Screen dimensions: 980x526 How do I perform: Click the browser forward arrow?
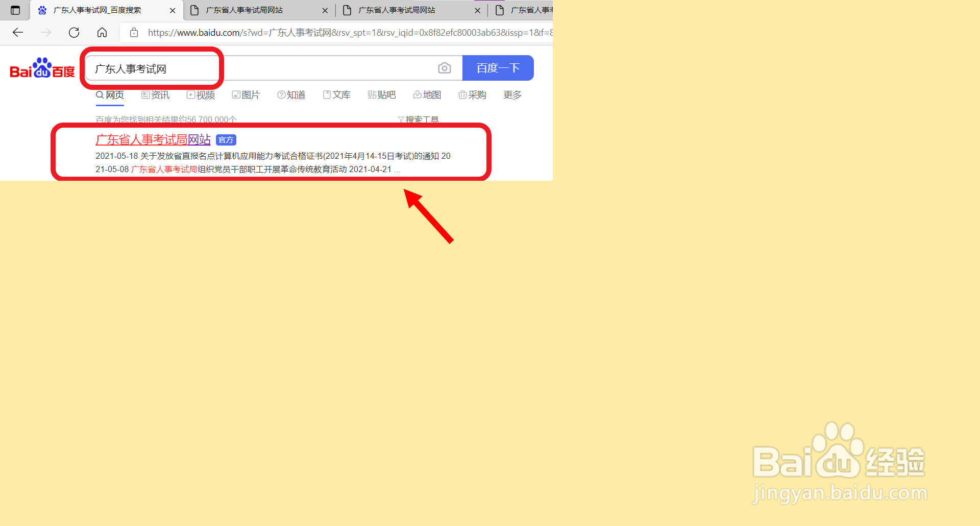(x=46, y=33)
